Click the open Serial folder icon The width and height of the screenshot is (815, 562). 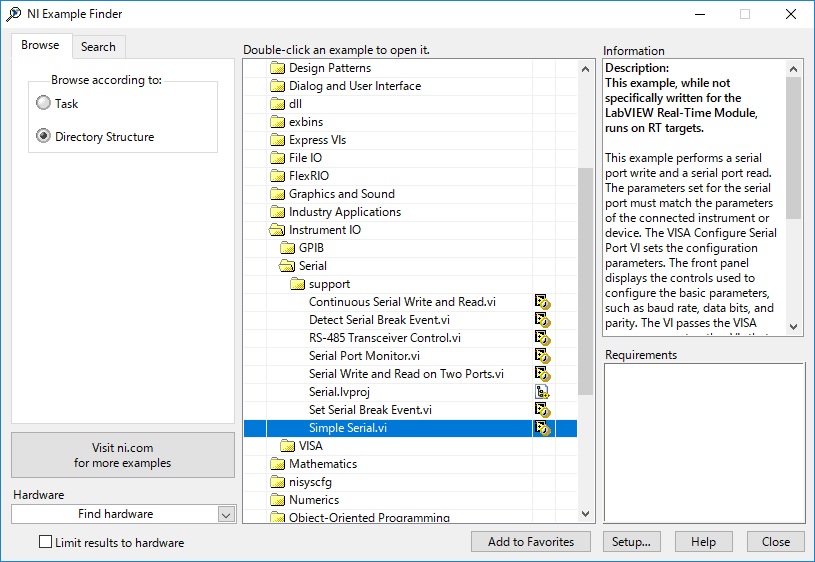[x=287, y=266]
